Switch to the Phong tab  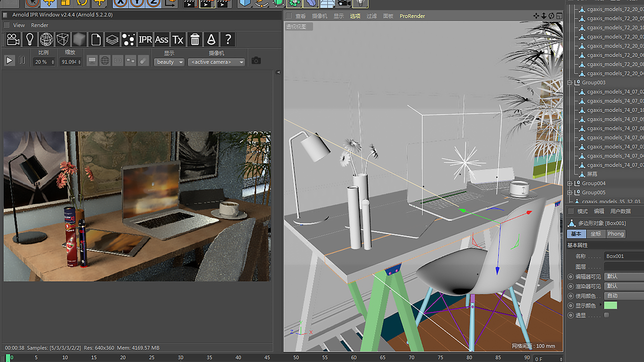coord(615,234)
